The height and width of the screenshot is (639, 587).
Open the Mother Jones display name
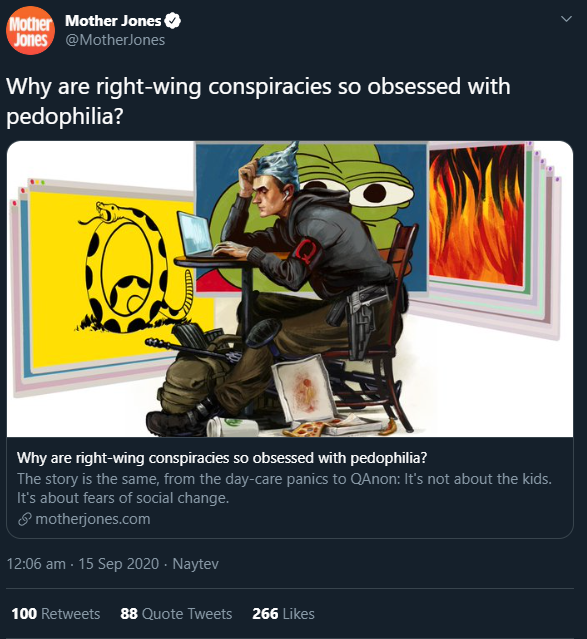coord(113,21)
